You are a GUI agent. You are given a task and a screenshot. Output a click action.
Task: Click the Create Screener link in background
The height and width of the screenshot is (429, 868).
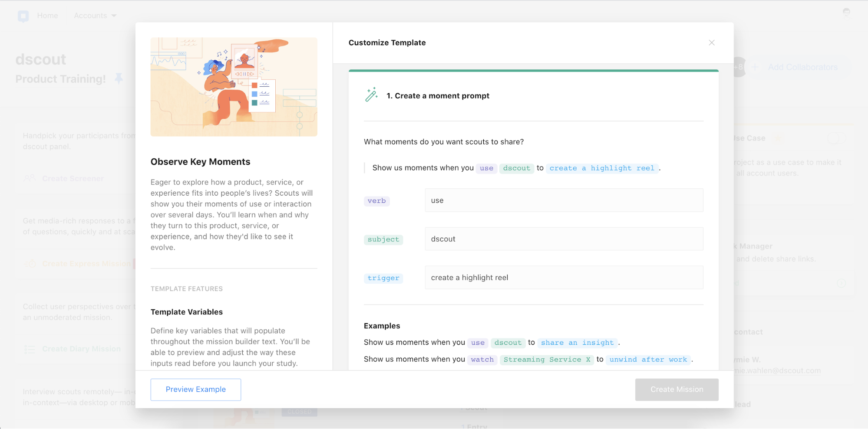click(x=73, y=179)
